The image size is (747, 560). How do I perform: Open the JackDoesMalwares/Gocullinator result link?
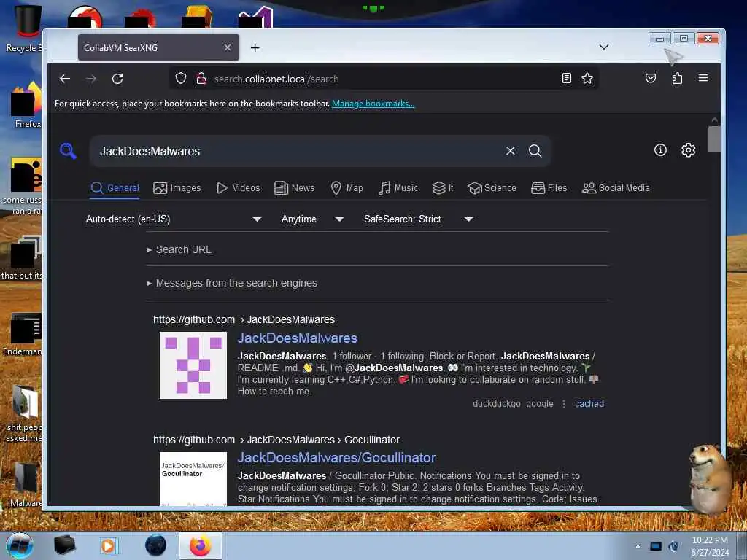[x=336, y=458]
